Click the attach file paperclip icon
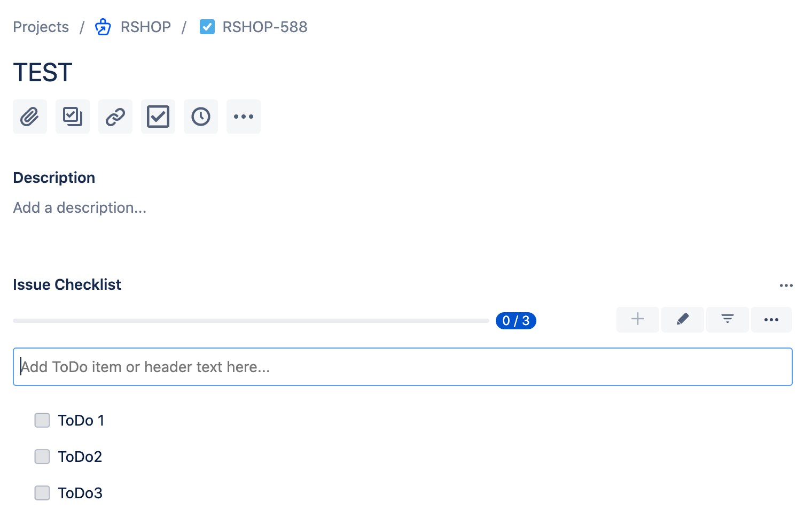812x525 pixels. [30, 117]
